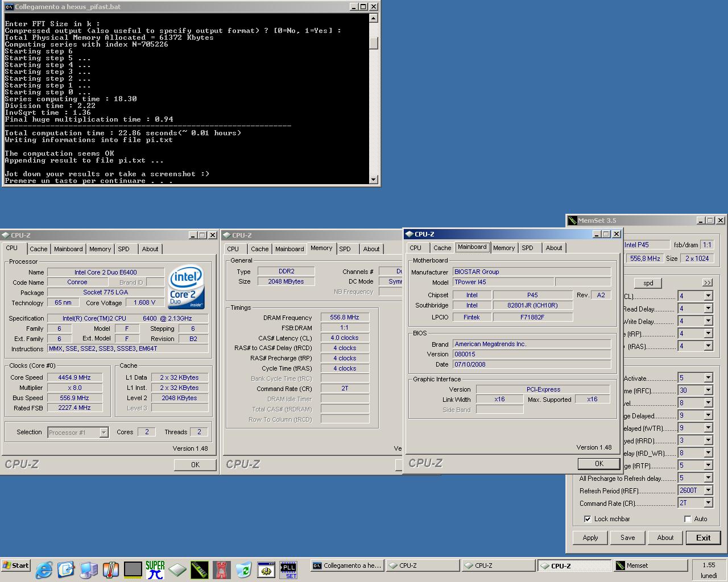
Task: Open the tRAS dropdown in MemSet
Action: point(708,346)
